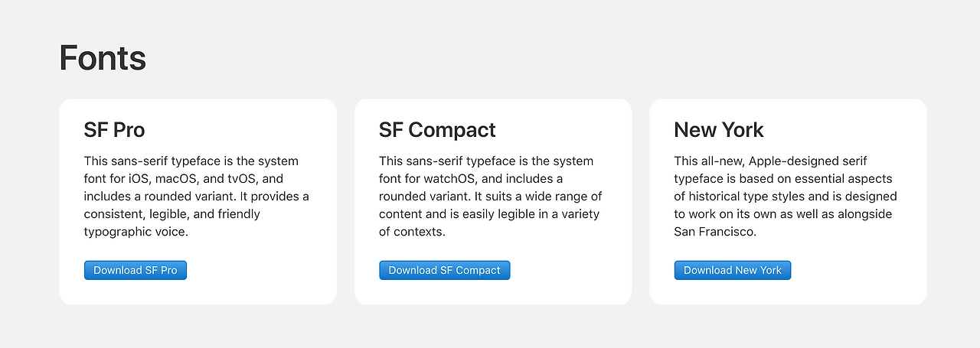Select the SF Pro card title

[x=114, y=130]
